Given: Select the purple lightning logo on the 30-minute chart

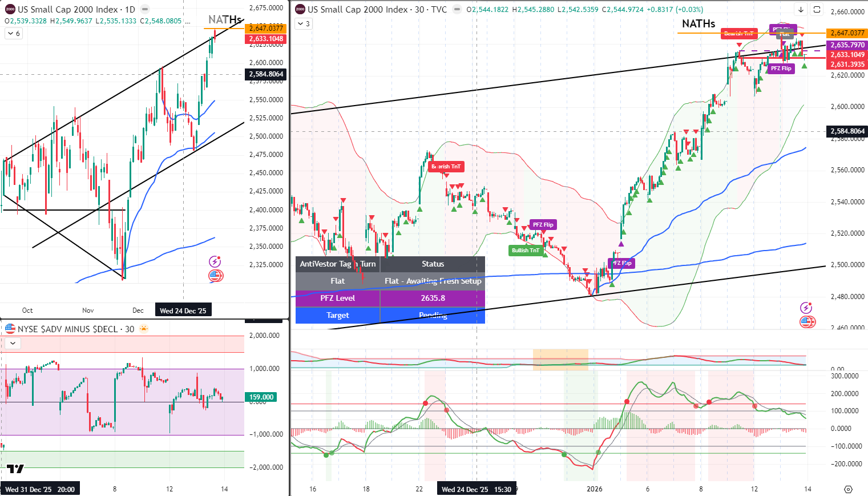Looking at the screenshot, I should click(x=806, y=308).
